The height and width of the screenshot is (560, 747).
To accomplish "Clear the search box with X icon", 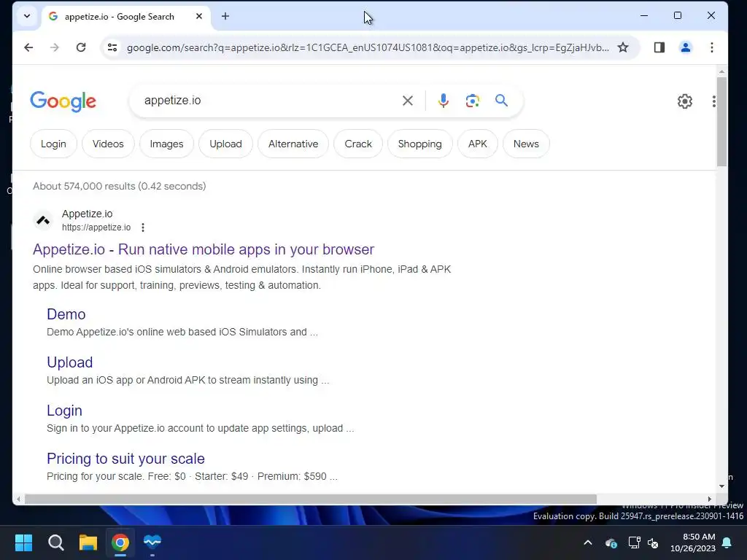I will click(407, 101).
